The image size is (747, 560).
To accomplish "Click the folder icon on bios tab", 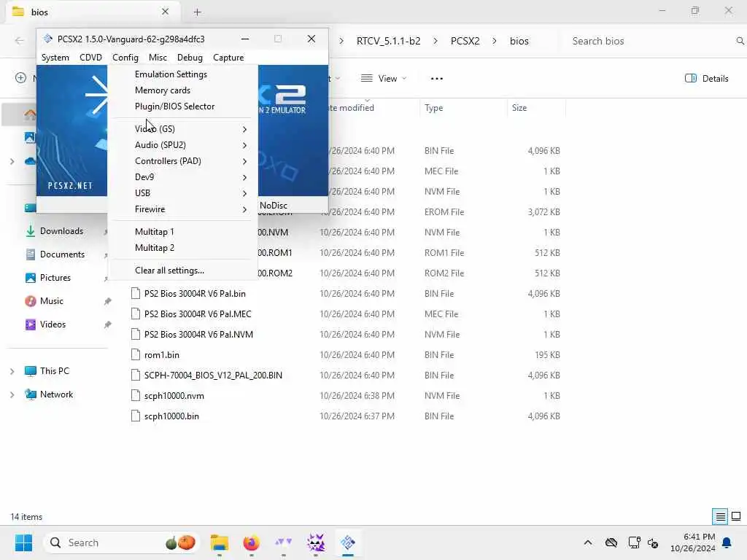I will click(x=18, y=12).
